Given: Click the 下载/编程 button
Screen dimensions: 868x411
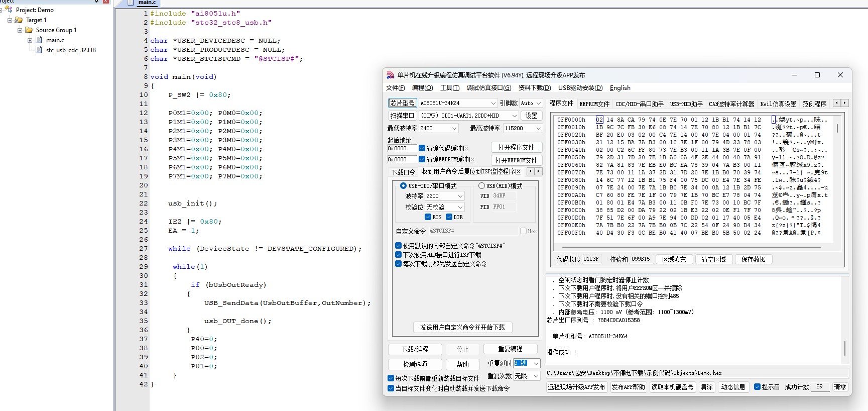Looking at the screenshot, I should pyautogui.click(x=415, y=349).
